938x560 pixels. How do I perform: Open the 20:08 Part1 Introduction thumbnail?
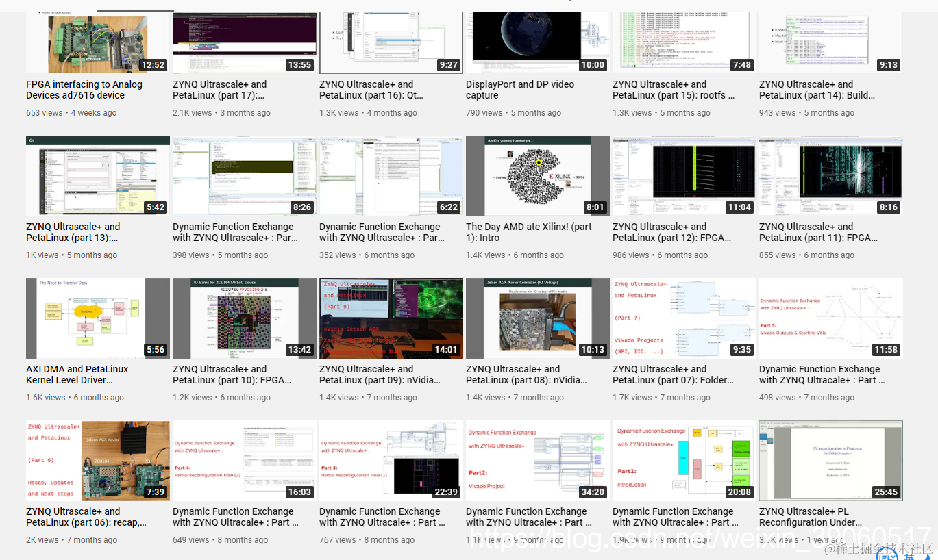pos(684,460)
